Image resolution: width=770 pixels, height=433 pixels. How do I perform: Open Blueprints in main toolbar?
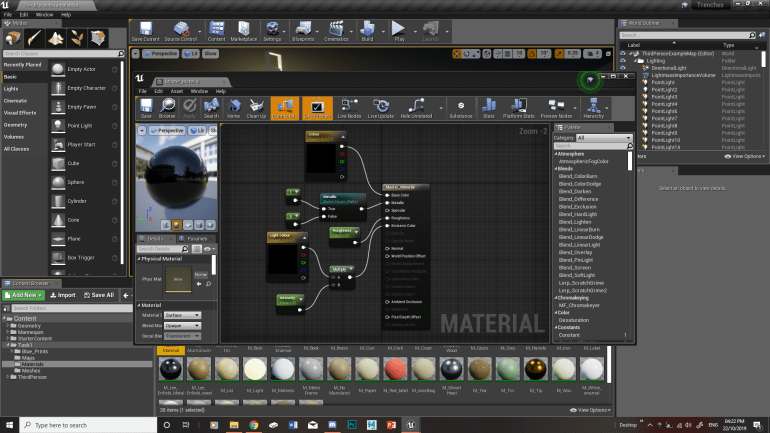coord(303,31)
